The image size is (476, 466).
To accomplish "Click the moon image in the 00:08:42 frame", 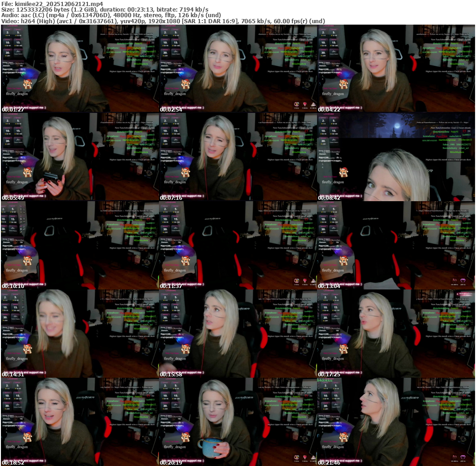I will [x=397, y=126].
